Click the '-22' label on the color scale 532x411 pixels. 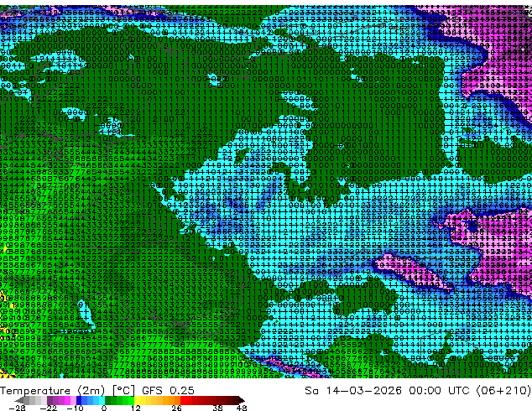tap(49, 408)
